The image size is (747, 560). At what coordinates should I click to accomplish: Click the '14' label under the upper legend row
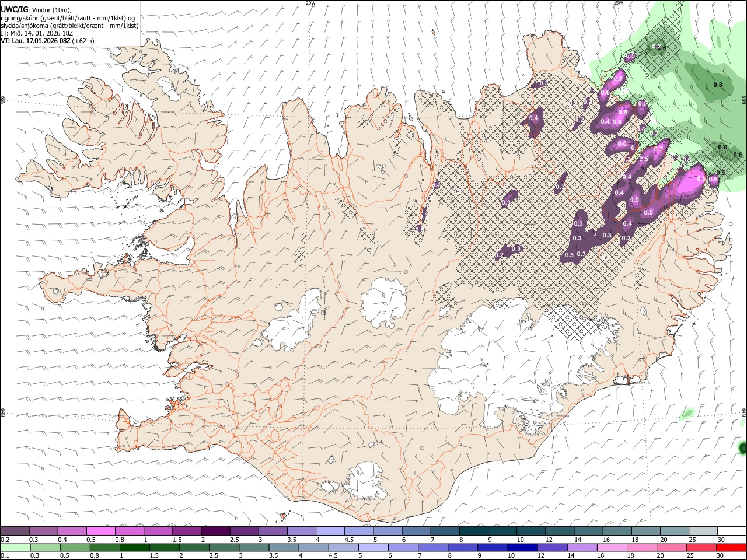578,540
